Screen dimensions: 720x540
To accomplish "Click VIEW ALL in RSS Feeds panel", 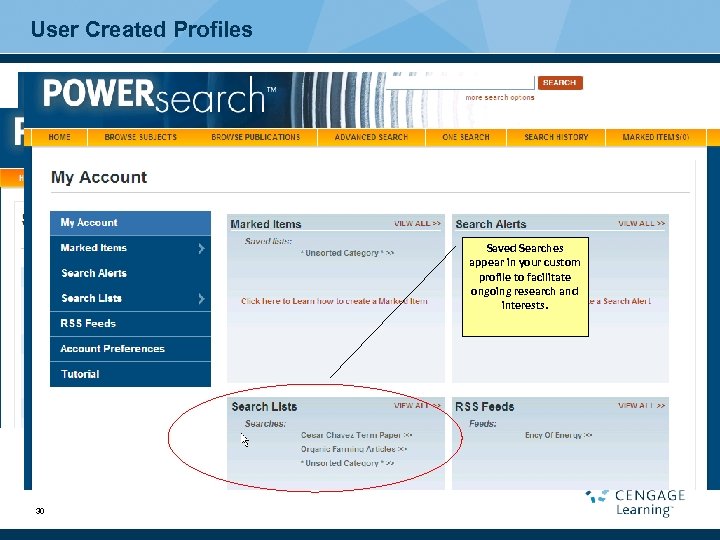I will (641, 406).
